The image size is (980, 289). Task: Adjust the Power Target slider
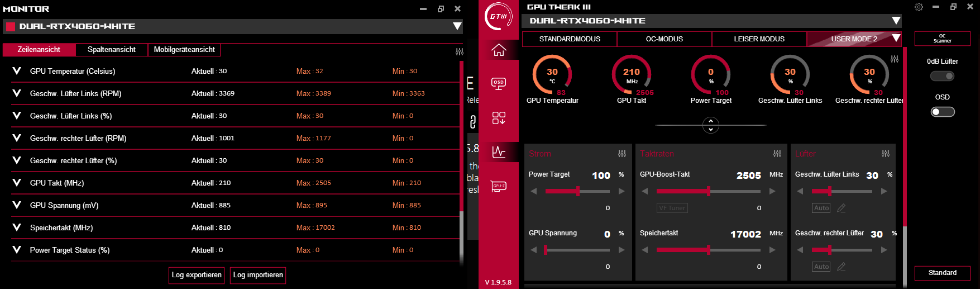(x=577, y=191)
